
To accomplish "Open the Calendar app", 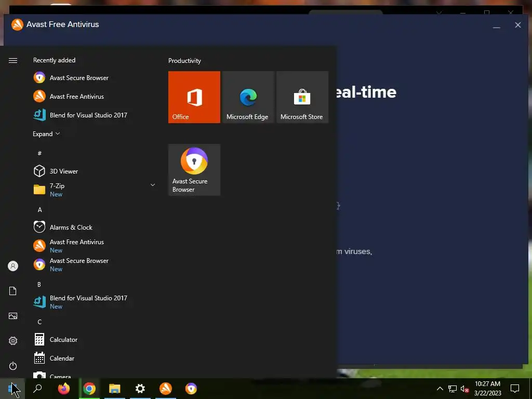I will coord(95,358).
